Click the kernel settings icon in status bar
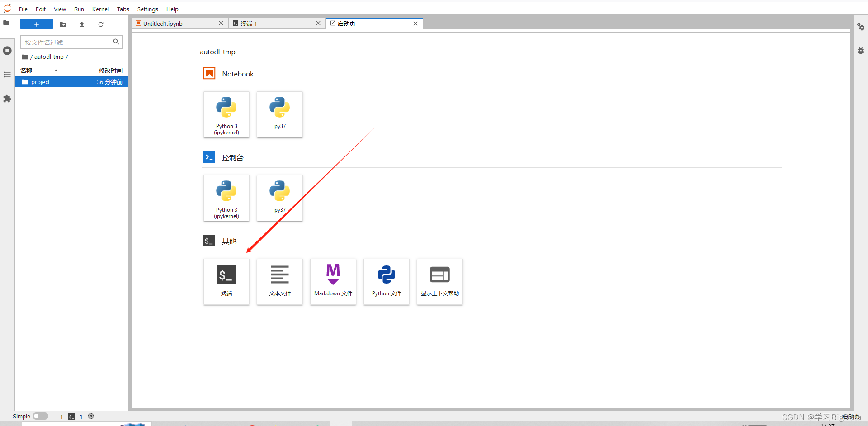Viewport: 868px width, 426px height. pos(91,416)
